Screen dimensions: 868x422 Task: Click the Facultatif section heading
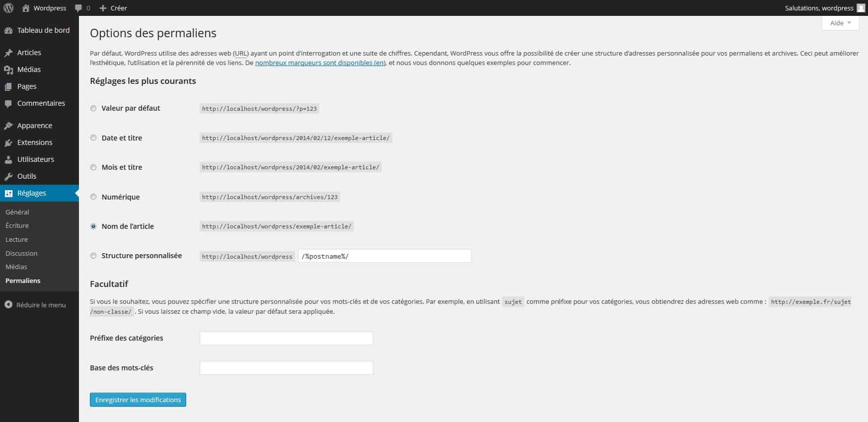[x=109, y=284]
